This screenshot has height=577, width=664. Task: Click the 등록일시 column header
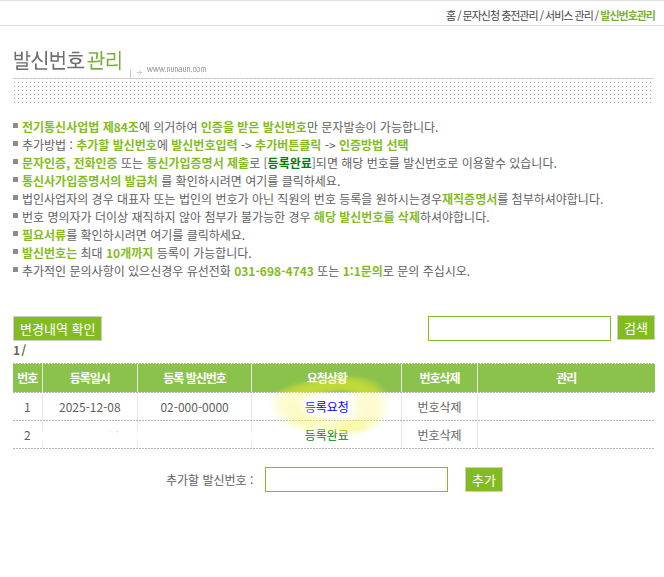click(x=90, y=378)
